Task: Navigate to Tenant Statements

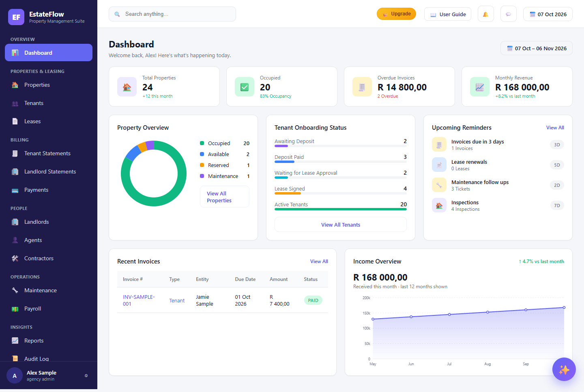Action: [x=49, y=153]
